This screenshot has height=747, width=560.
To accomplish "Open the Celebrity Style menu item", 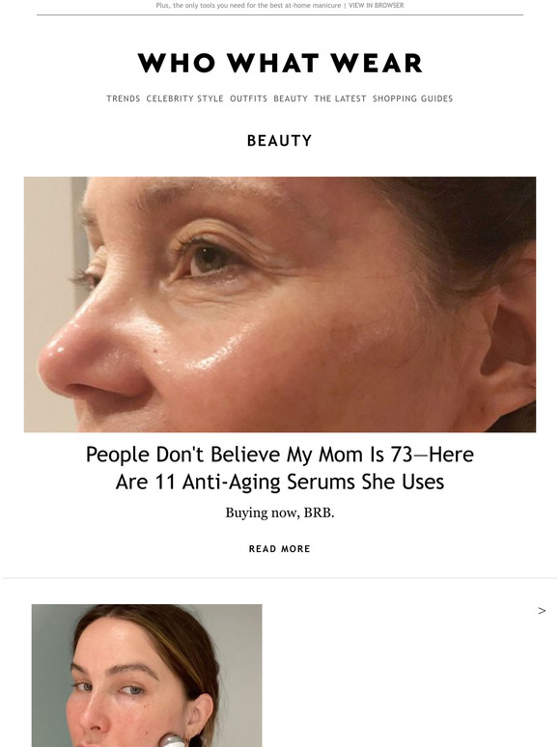I will (x=185, y=98).
